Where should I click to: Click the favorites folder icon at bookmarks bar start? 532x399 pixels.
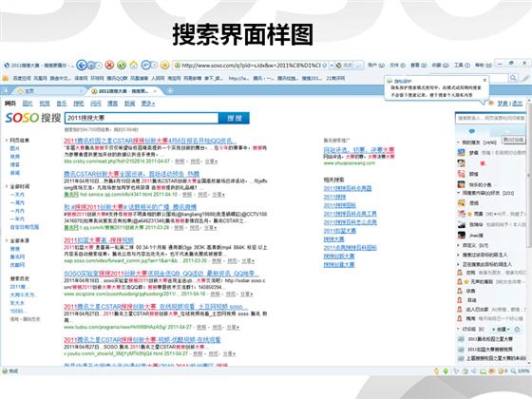pos(5,78)
